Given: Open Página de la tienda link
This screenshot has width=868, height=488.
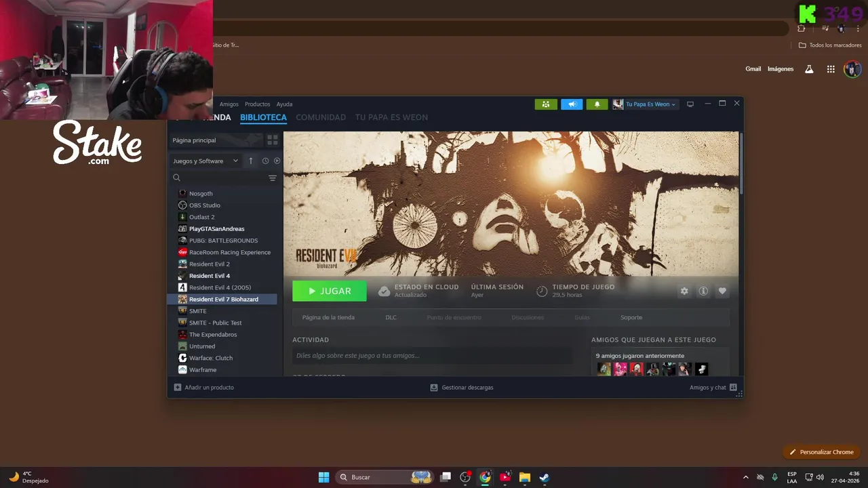Looking at the screenshot, I should click(x=328, y=317).
